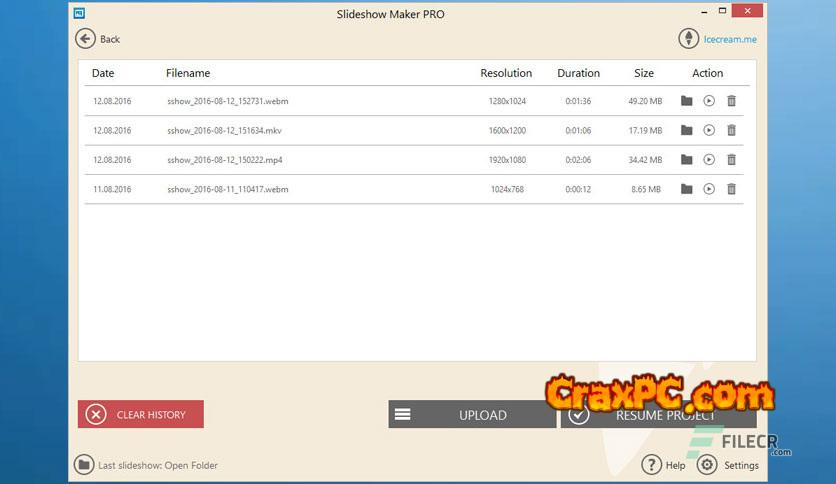Click the 0:02:06 duration value
The image size is (836, 484).
578,160
